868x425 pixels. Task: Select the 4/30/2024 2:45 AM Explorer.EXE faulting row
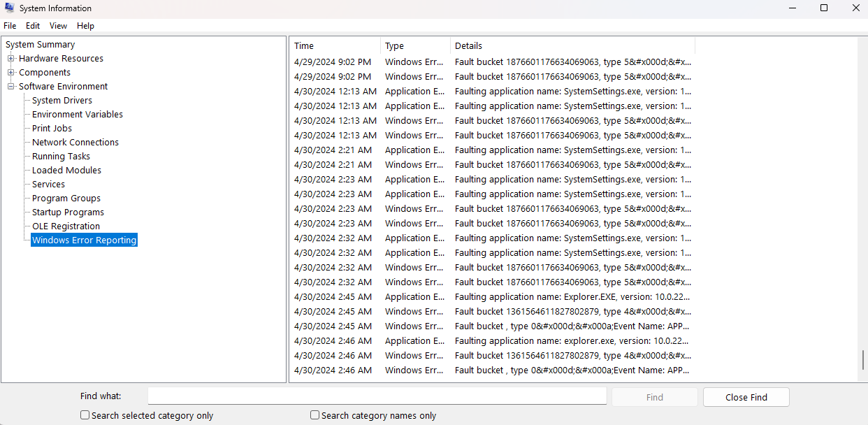492,297
